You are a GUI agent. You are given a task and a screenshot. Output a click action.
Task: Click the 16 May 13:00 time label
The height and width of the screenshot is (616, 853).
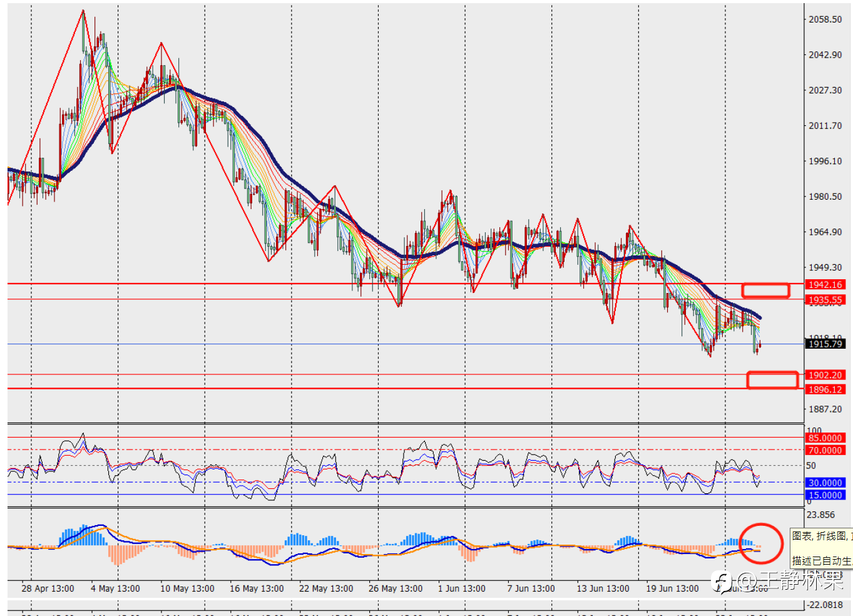tap(257, 588)
